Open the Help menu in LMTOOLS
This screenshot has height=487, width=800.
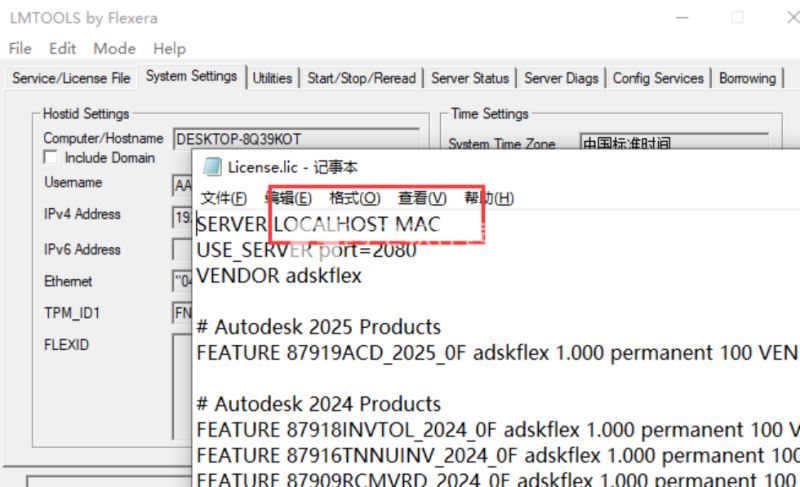pos(169,48)
